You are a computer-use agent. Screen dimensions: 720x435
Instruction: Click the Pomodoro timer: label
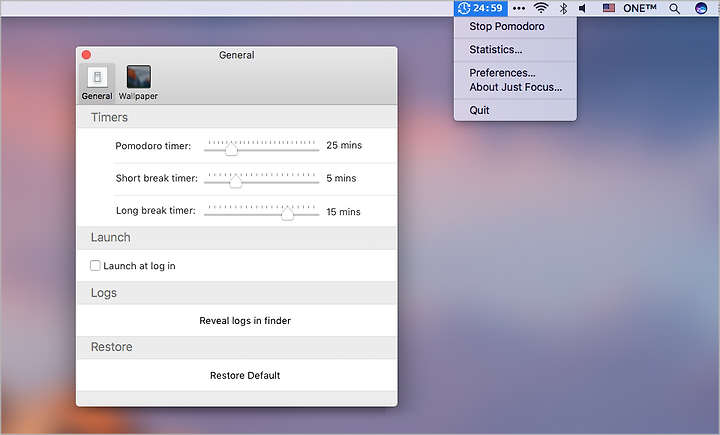pos(153,146)
